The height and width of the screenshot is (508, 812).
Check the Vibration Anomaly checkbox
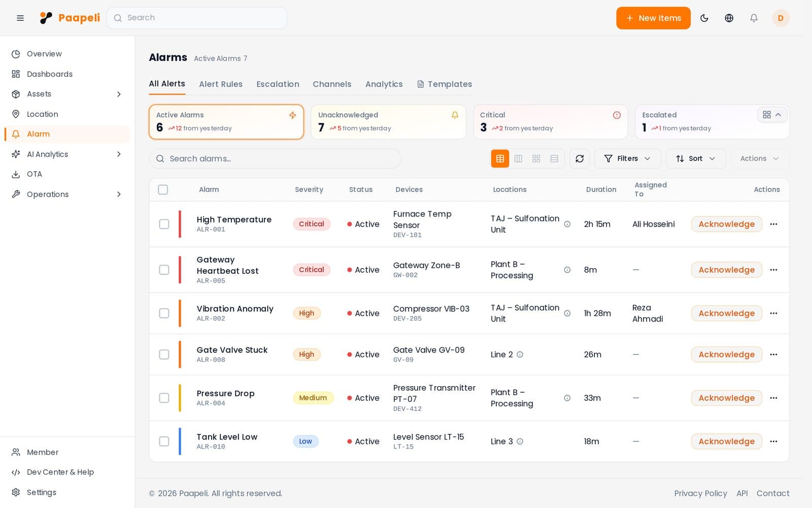[x=164, y=313]
